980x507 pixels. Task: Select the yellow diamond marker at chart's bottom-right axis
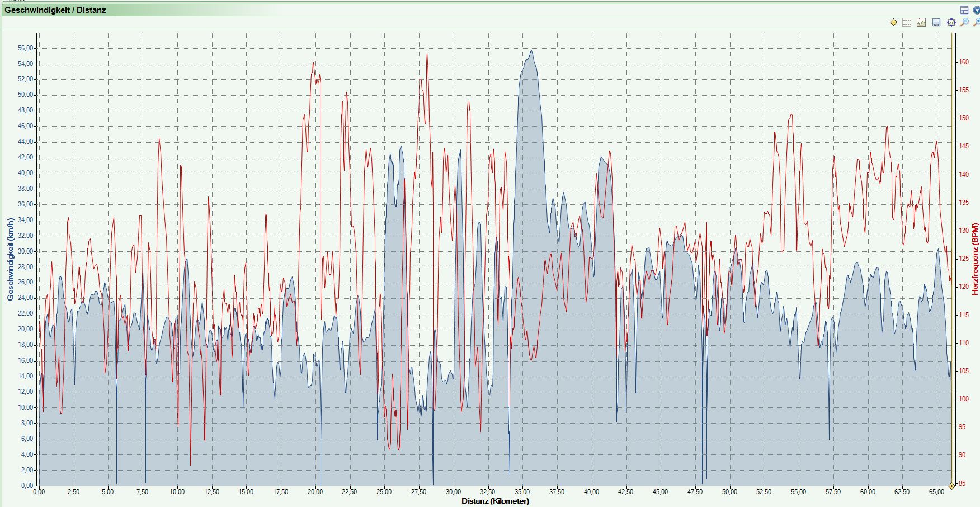(x=951, y=486)
